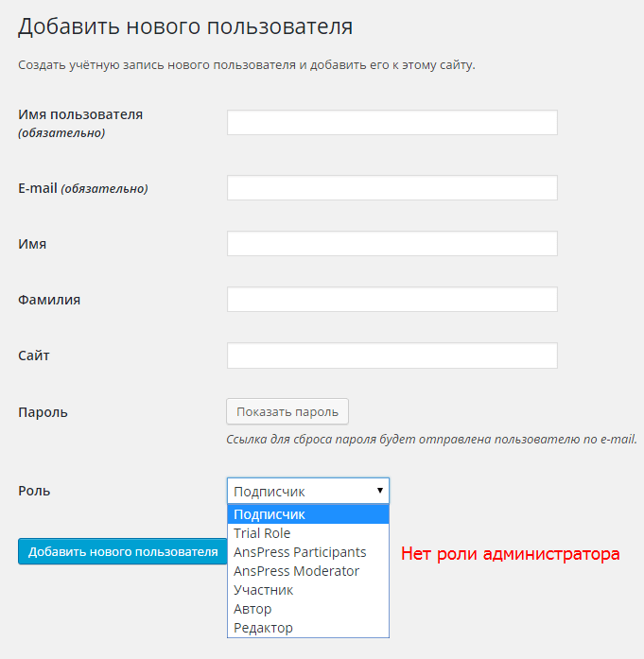Click the Роль combo box showing Подписчик
Screen dimensions: 644x659
click(x=308, y=491)
